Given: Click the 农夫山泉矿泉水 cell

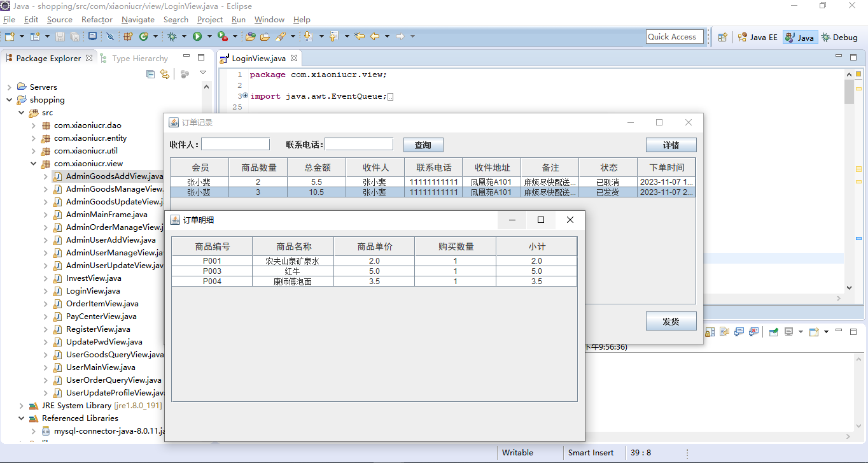Looking at the screenshot, I should click(293, 261).
